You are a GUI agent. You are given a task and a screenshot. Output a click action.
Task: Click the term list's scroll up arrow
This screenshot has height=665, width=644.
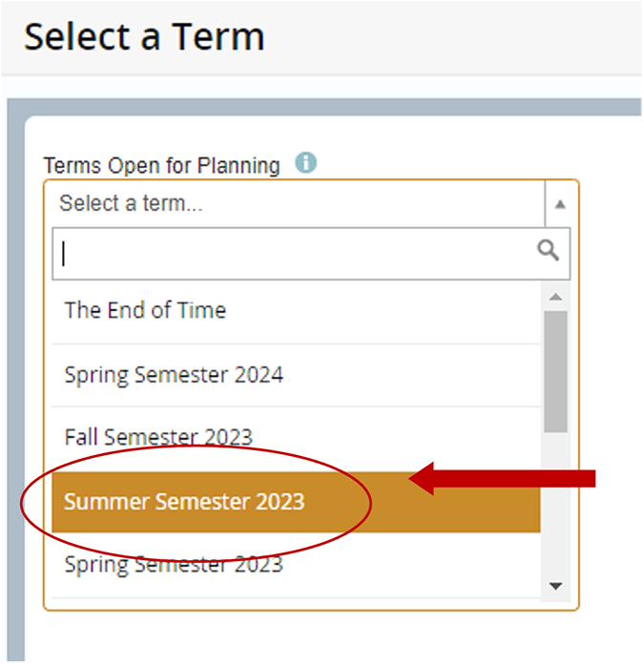click(556, 297)
